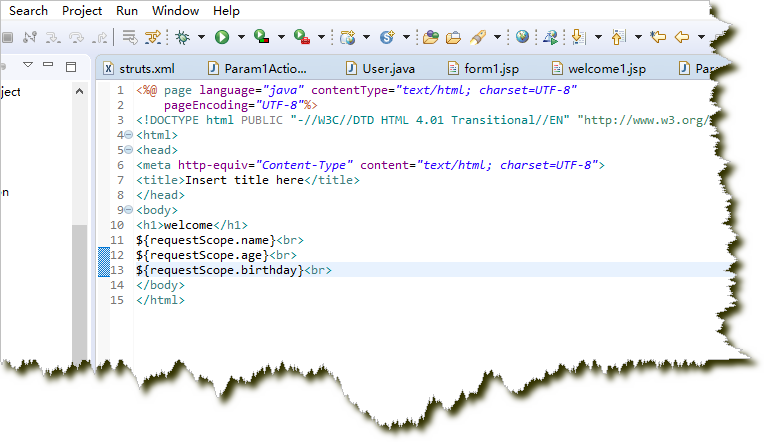This screenshot has width=764, height=442.
Task: Click the Back navigation arrow icon
Action: pyautogui.click(x=682, y=37)
